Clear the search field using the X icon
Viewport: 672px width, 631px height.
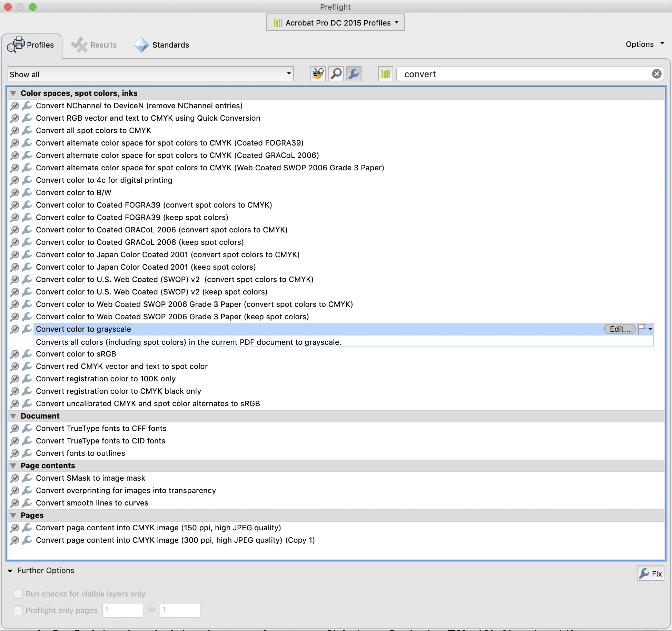[657, 73]
